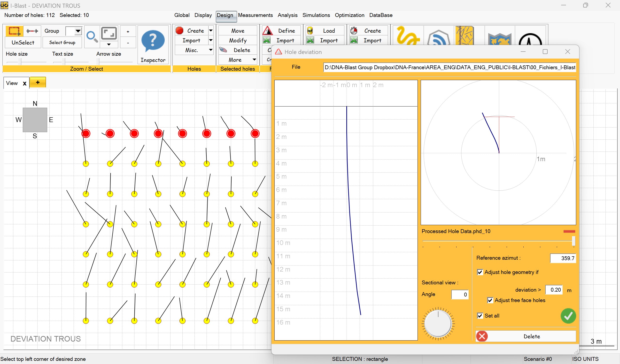
Task: Expand the Create holes dropdown arrow
Action: (x=211, y=30)
